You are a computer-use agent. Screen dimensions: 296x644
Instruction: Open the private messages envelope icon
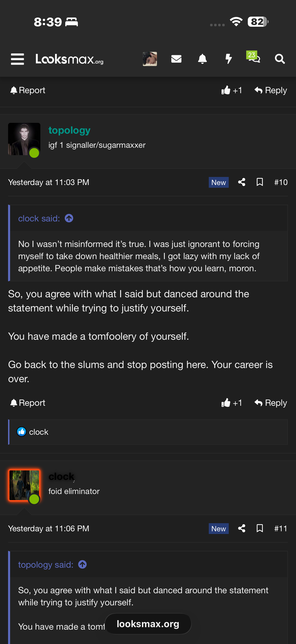coord(176,59)
